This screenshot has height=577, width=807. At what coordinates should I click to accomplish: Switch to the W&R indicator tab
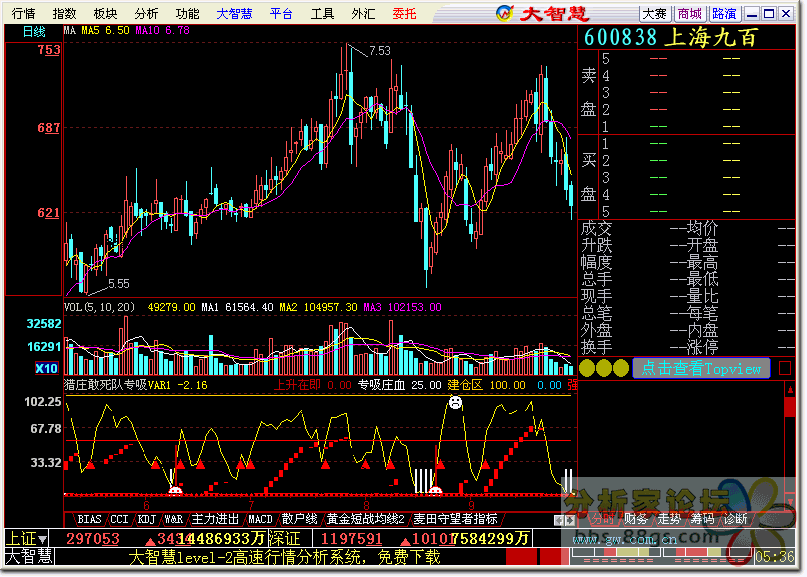(x=174, y=519)
